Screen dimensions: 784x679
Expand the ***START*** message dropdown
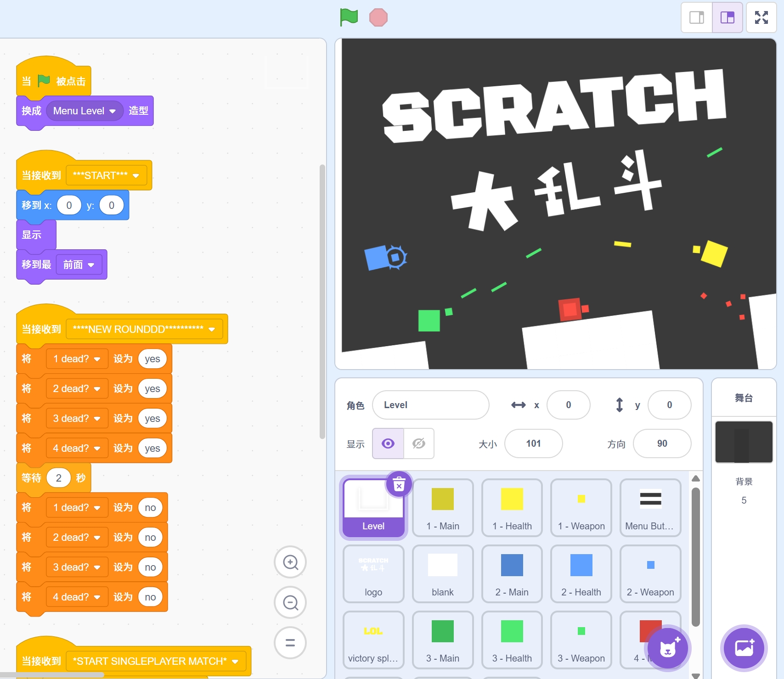tap(136, 176)
